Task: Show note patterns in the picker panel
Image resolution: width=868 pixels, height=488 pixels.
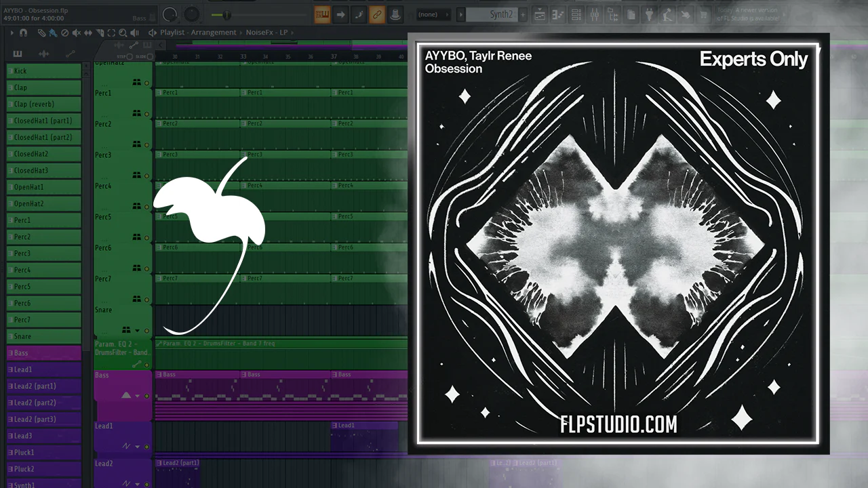Action: point(18,54)
